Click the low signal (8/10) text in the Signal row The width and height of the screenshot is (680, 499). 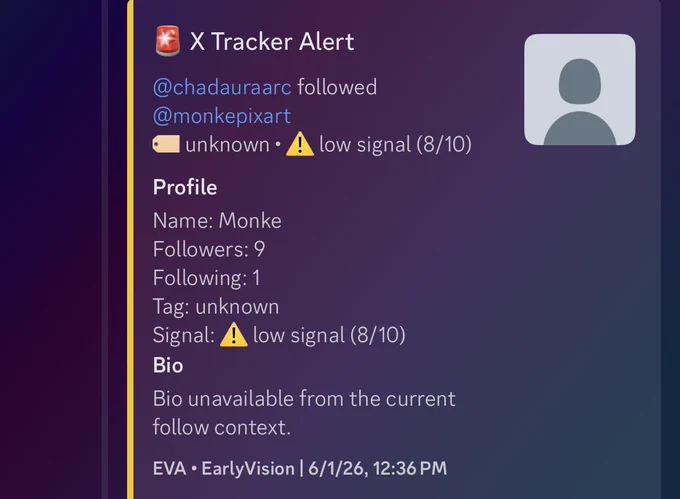(x=329, y=335)
